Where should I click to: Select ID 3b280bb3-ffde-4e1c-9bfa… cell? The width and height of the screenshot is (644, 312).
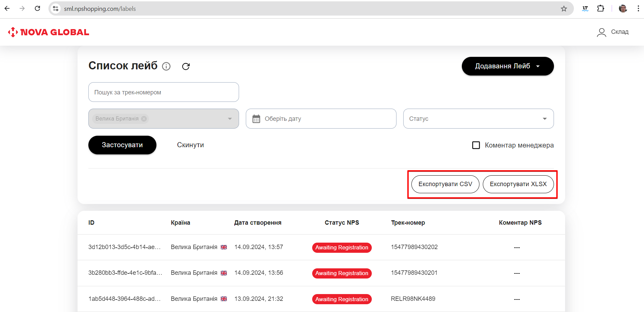coord(125,273)
